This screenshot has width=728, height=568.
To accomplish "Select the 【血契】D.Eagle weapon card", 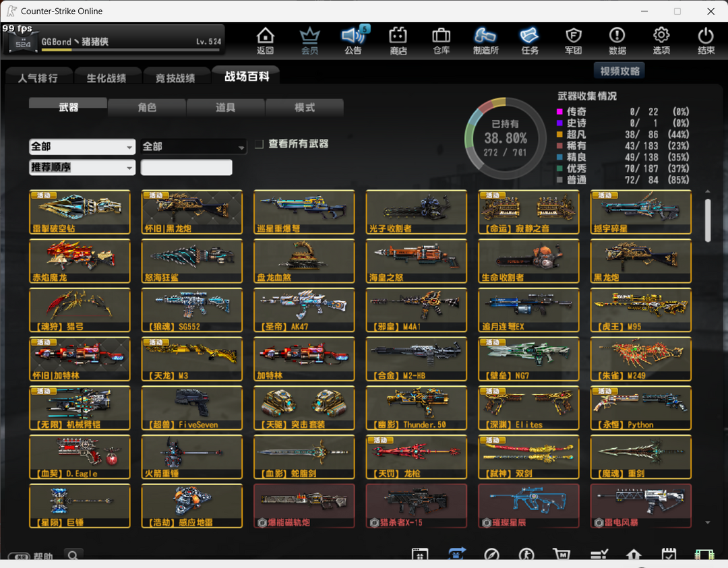I will (80, 457).
